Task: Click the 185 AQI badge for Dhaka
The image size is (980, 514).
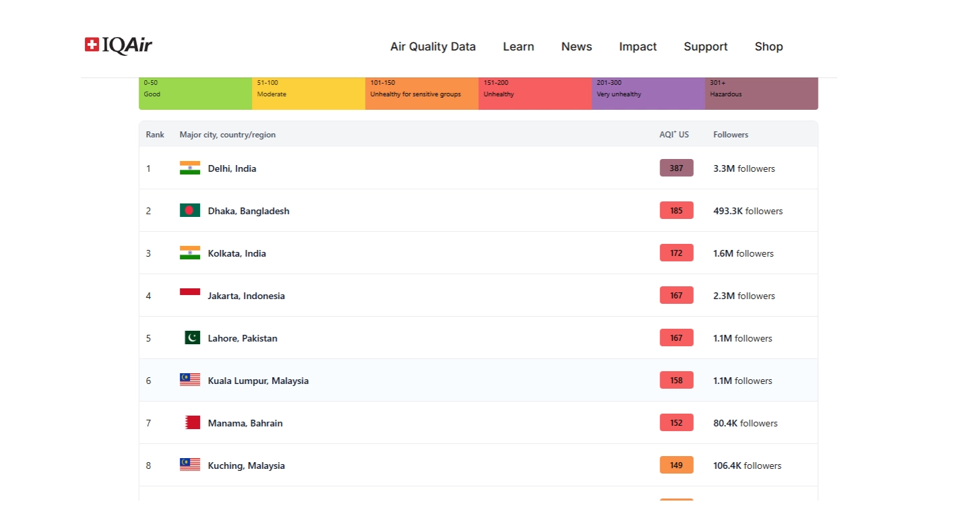Action: point(676,211)
